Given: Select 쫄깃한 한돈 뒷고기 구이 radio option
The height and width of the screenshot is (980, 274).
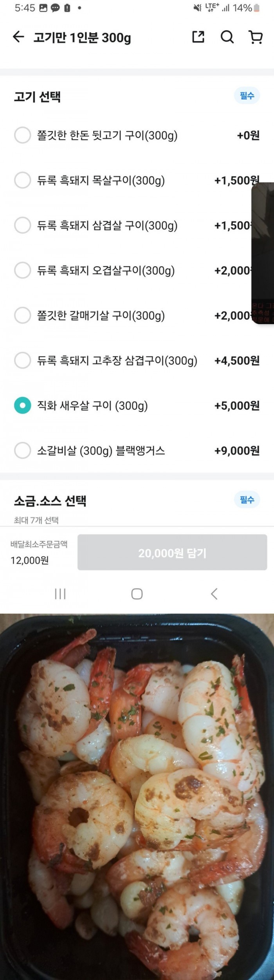Looking at the screenshot, I should point(22,136).
